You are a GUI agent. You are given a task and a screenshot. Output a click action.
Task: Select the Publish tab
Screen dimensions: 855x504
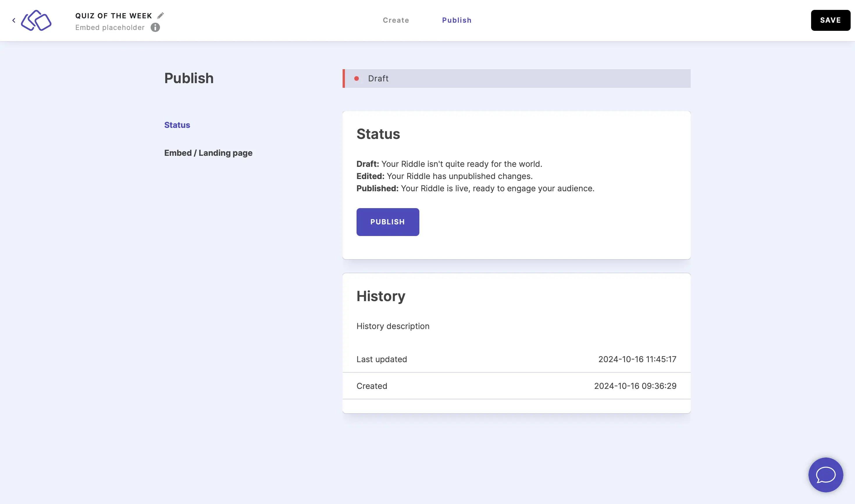(x=457, y=20)
